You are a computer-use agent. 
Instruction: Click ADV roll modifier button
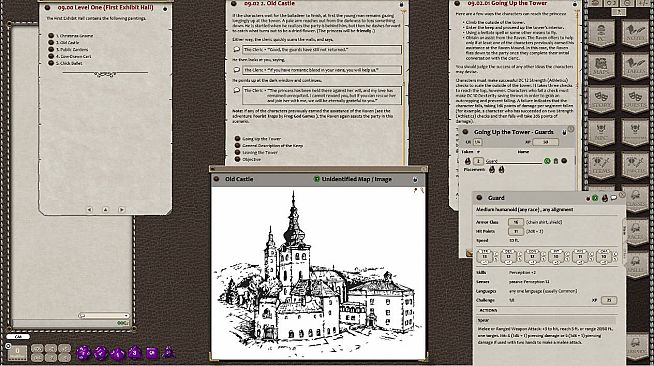pos(37,348)
